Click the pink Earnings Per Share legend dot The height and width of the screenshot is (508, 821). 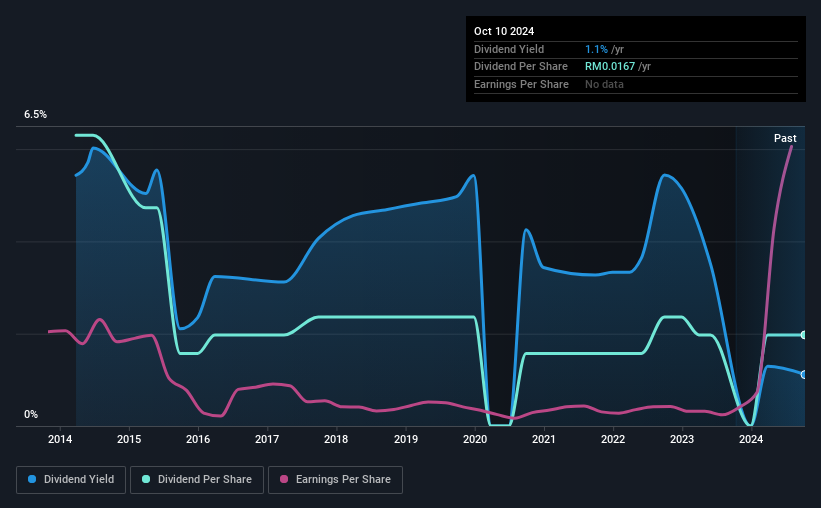click(x=284, y=479)
